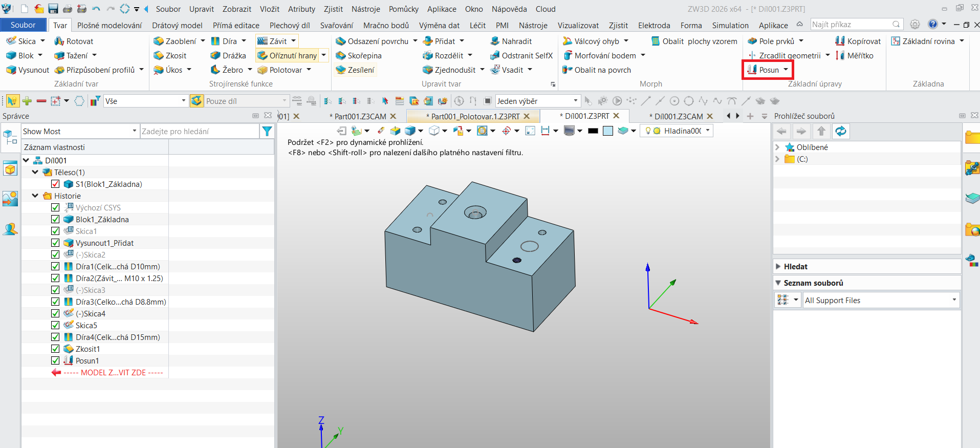980x448 pixels.
Task: Click the Najít příkaz search field
Action: 856,24
